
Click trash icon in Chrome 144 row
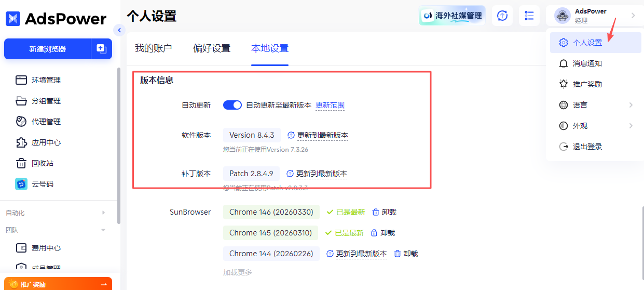point(398,254)
